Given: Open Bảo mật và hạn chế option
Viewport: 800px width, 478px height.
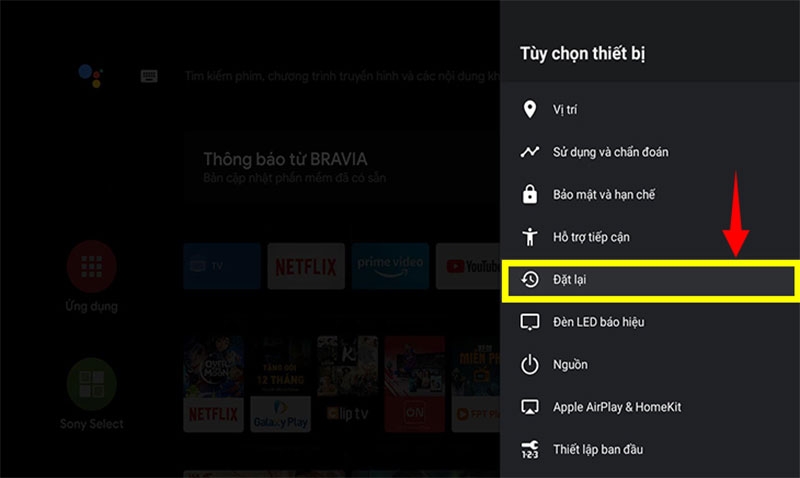Looking at the screenshot, I should [649, 194].
